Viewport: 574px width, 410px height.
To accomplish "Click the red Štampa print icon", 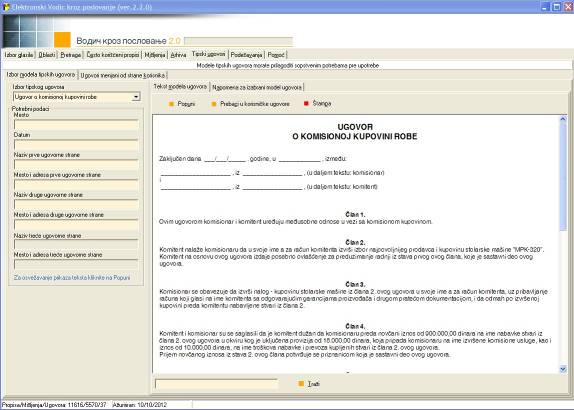I will tap(306, 104).
